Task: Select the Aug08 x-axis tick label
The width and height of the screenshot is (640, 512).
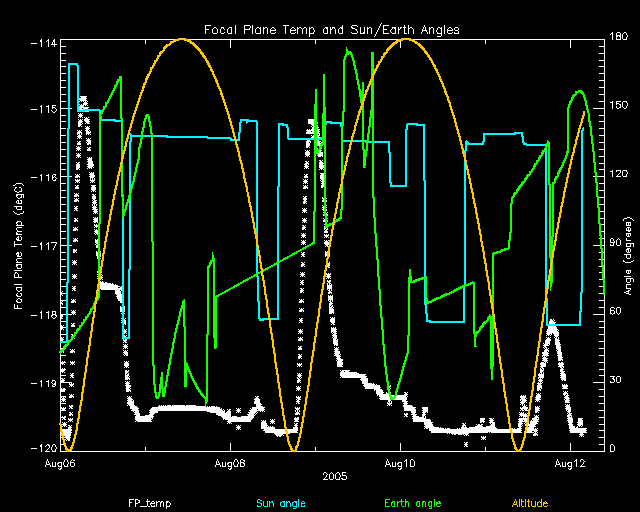Action: 230,464
